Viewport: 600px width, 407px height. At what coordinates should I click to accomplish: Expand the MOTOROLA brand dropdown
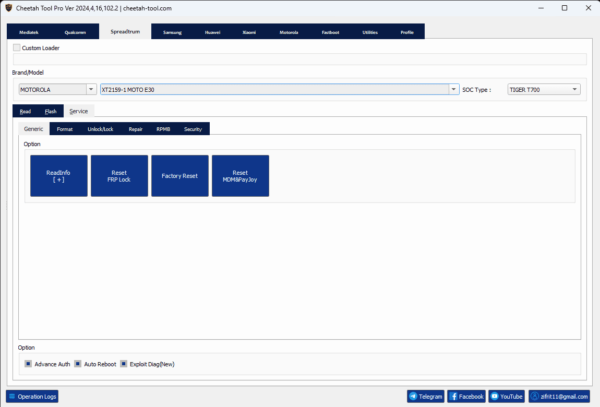point(91,89)
